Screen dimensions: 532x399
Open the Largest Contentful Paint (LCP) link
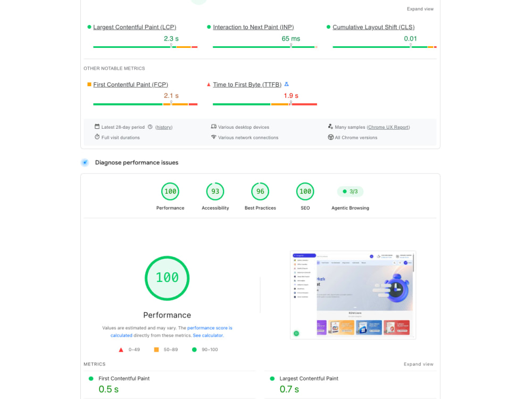tap(135, 27)
